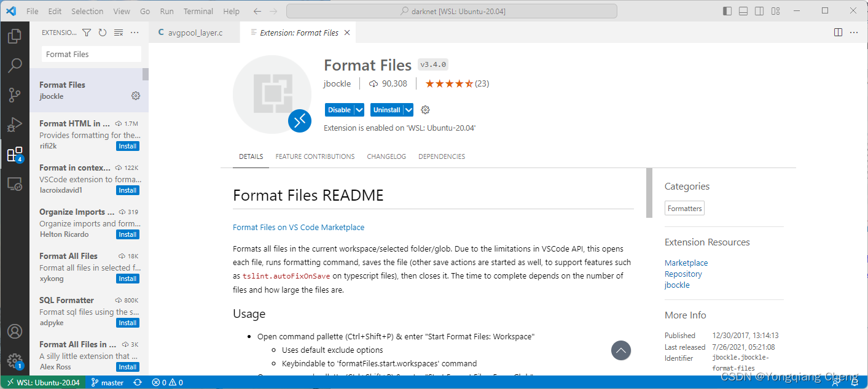Click synchronize changes icon in status bar

[x=138, y=382]
